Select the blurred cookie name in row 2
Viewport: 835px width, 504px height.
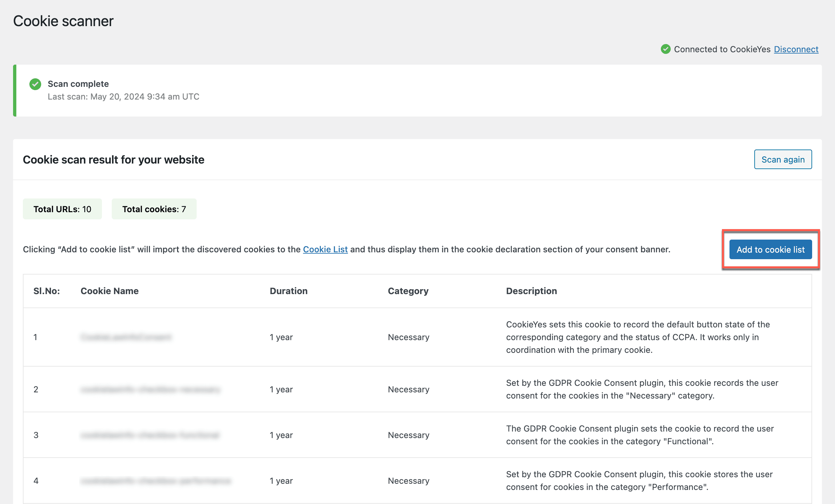point(150,389)
